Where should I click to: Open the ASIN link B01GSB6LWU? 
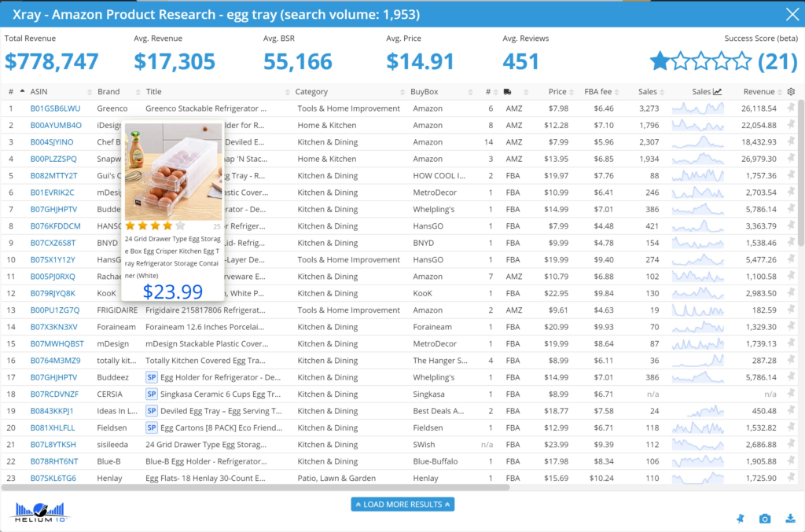click(55, 108)
